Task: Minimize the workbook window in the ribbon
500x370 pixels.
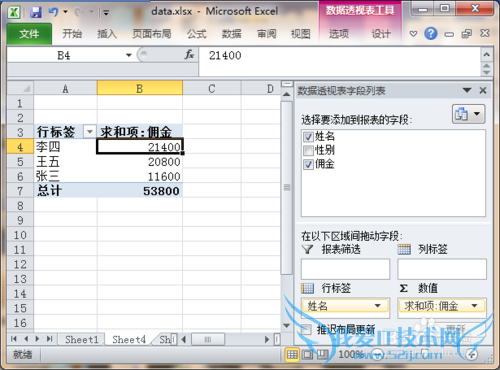Action: click(449, 34)
